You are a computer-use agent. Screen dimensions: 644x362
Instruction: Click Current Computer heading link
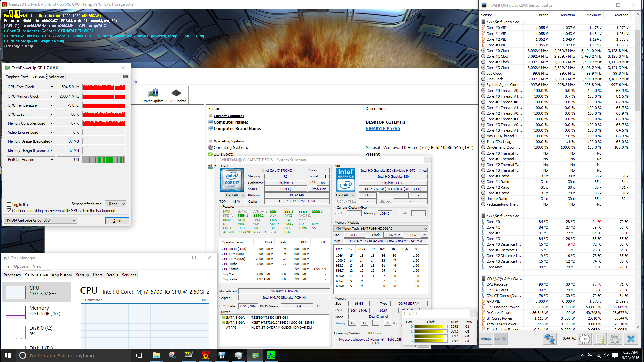[x=229, y=116]
